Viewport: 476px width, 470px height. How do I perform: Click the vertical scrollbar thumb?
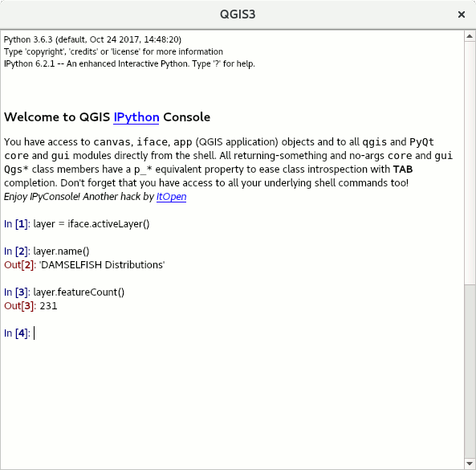[x=470, y=163]
